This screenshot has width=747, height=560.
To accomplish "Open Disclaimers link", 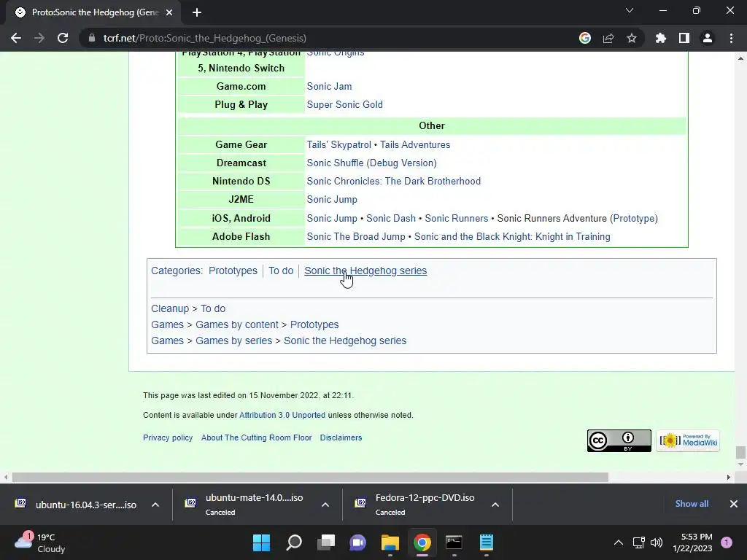I will pyautogui.click(x=341, y=437).
